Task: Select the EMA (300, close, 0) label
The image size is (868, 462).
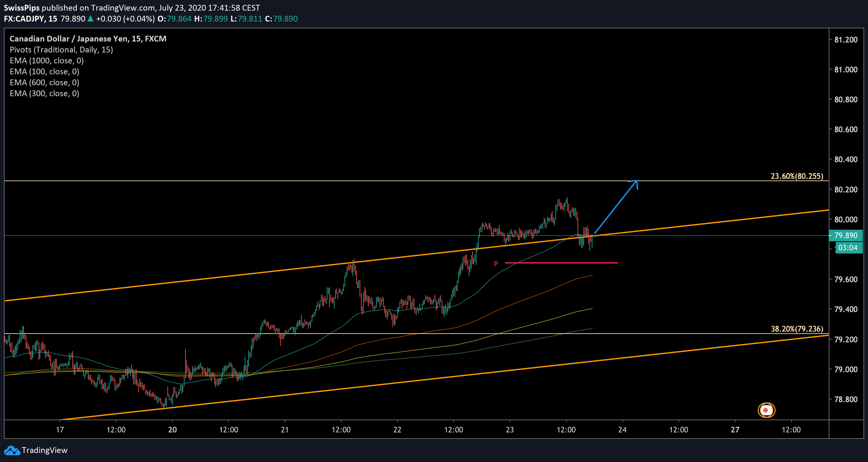Action: point(44,94)
